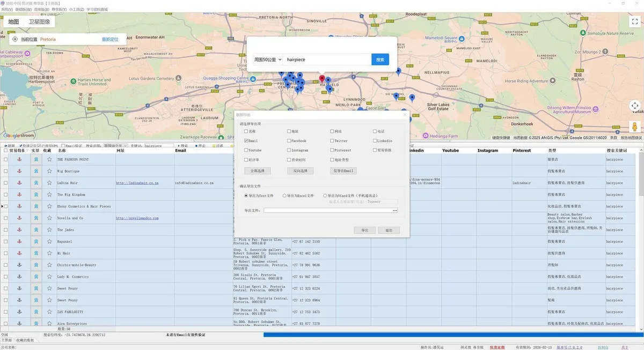Screen dimensions: 644x350
Task: Star LaDina Hair as favorite
Action: pyautogui.click(x=49, y=183)
